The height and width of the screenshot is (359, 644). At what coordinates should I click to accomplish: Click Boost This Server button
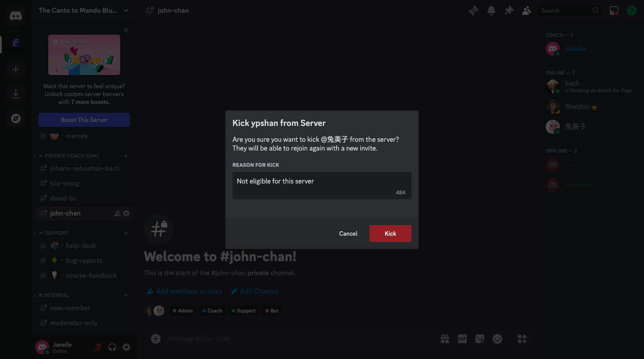[x=84, y=120]
